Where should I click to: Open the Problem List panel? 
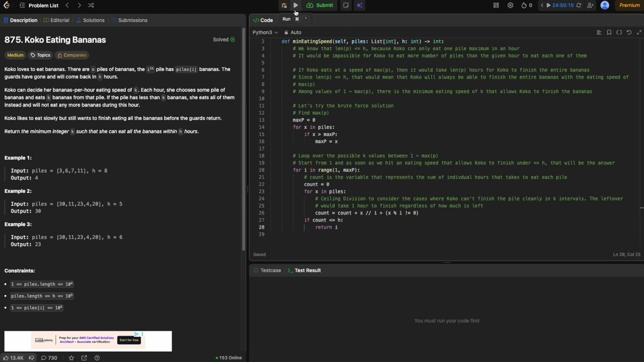point(39,6)
